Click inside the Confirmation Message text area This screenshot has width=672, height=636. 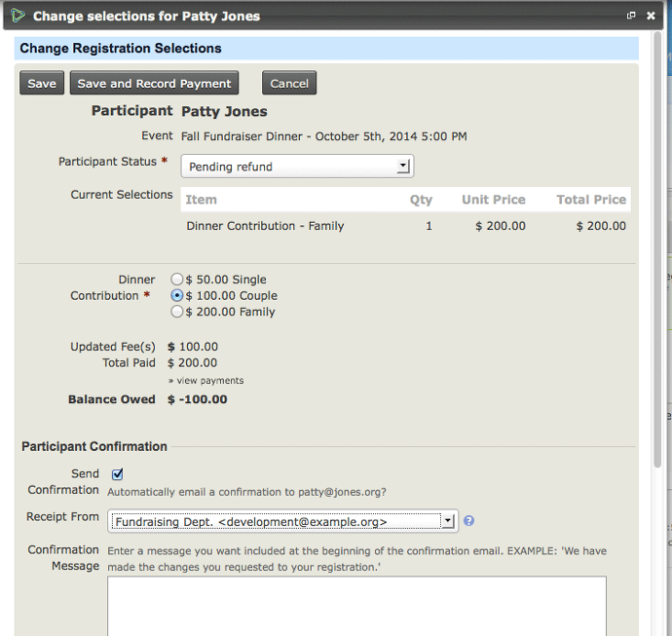(355, 604)
